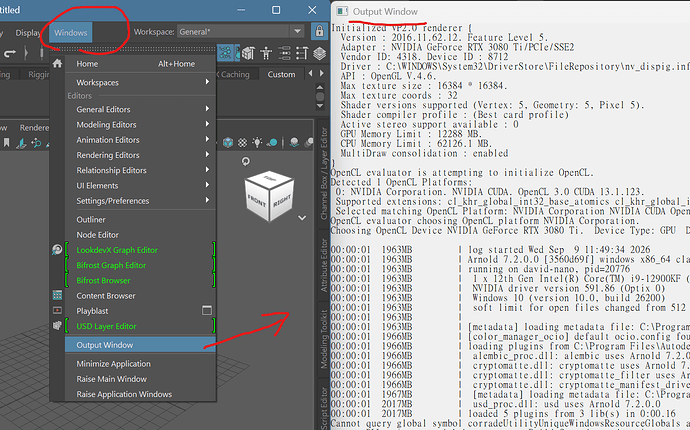Click the redo arrow icon in toolbar
Viewport: 690px width, 430px height.
pyautogui.click(x=10, y=54)
